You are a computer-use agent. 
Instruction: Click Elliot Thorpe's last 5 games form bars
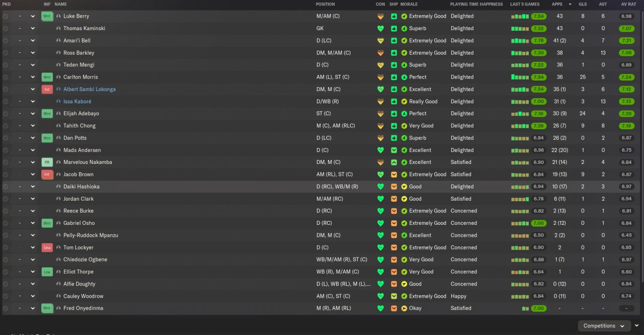click(520, 272)
